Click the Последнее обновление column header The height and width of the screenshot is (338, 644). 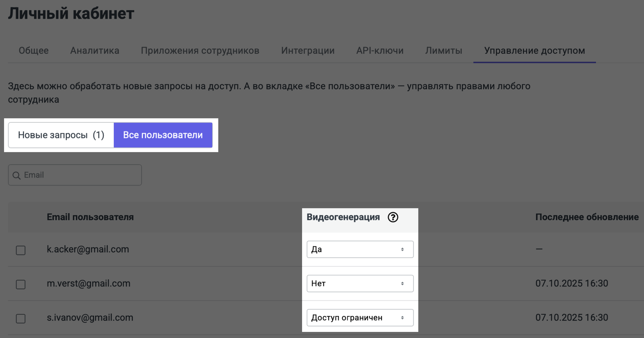coord(587,217)
